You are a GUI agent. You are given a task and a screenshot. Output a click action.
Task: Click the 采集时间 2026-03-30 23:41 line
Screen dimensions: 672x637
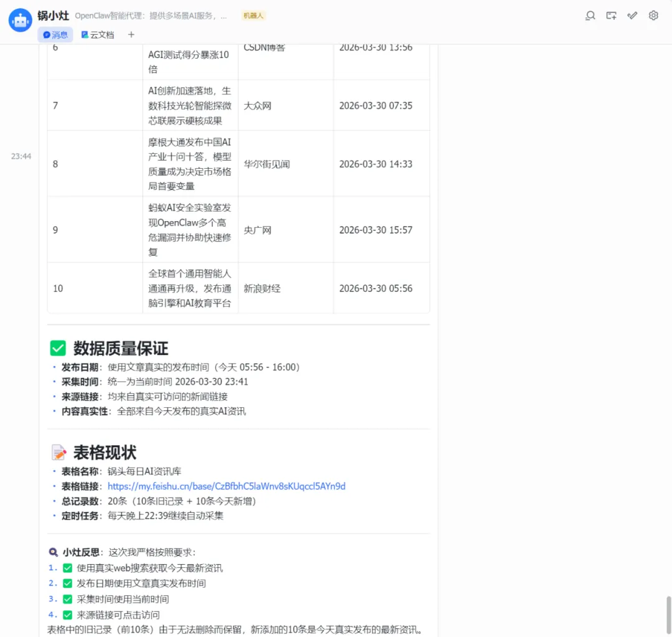pos(155,382)
